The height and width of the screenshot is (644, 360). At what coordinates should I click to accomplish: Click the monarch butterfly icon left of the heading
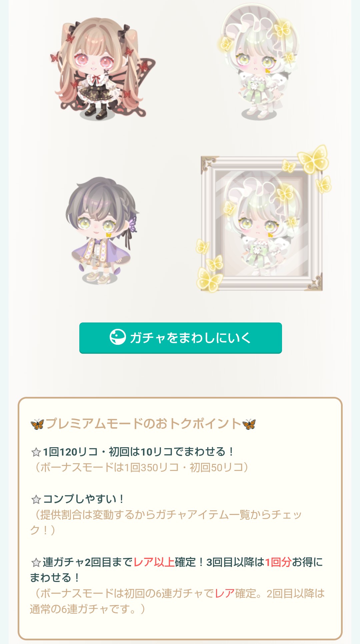[37, 424]
